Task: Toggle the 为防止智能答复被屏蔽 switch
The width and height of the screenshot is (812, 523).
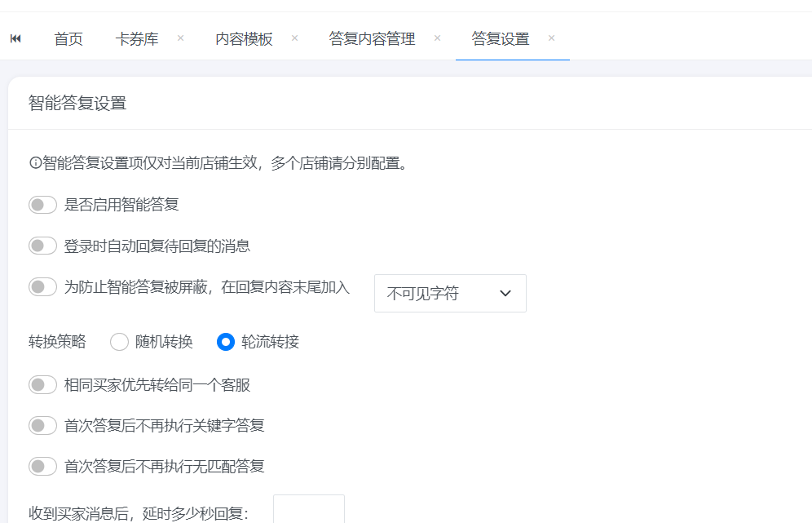Action: [x=42, y=287]
